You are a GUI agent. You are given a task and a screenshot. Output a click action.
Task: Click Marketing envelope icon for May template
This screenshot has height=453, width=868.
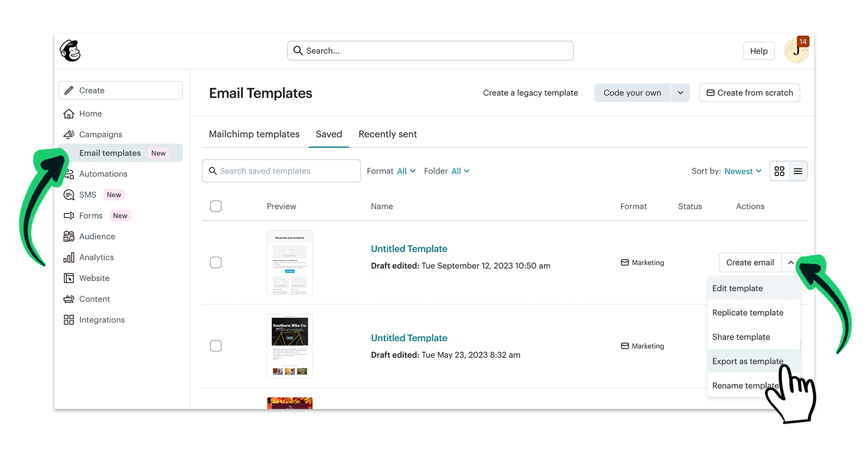coord(625,346)
